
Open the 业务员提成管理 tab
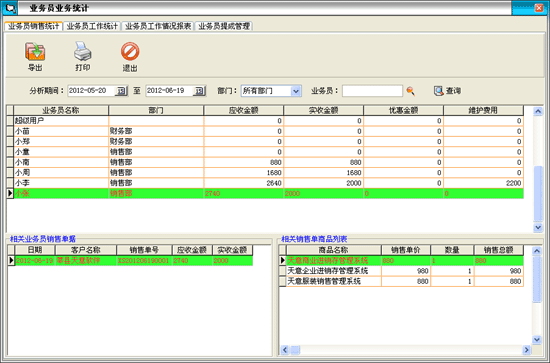click(224, 26)
